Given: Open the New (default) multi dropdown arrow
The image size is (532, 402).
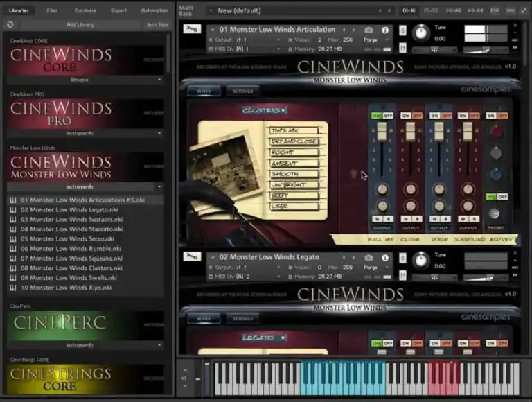Looking at the screenshot, I should click(x=211, y=10).
